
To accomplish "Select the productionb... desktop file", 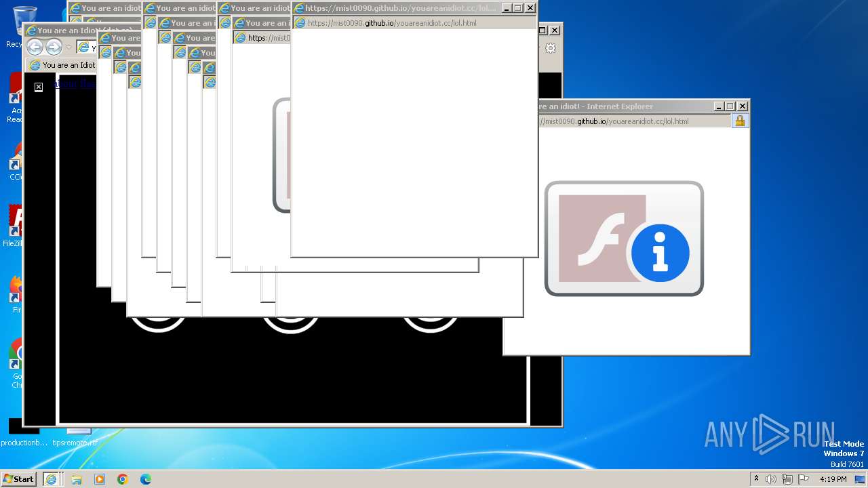I will (x=24, y=432).
